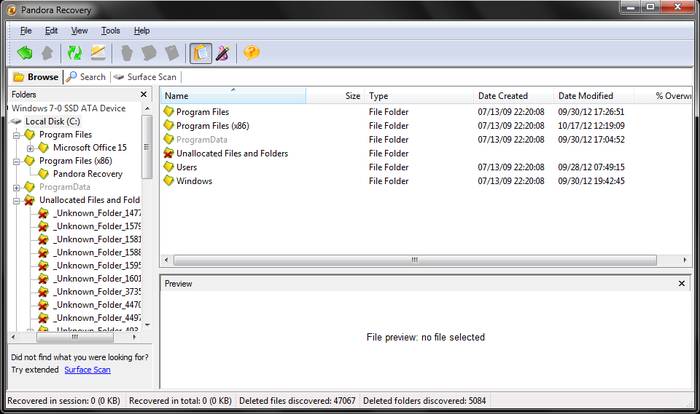This screenshot has width=700, height=414.
Task: Click the Pandora Recovery title bar icon
Action: pos(12,9)
